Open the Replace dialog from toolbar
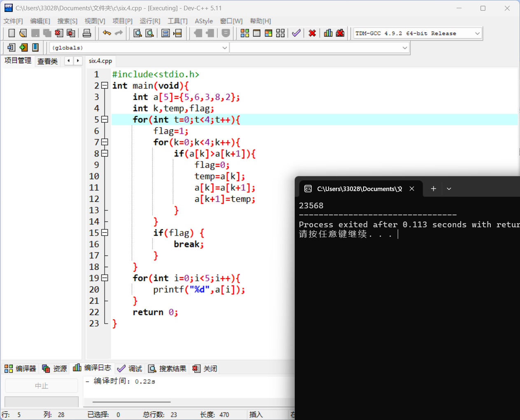 click(x=150, y=33)
